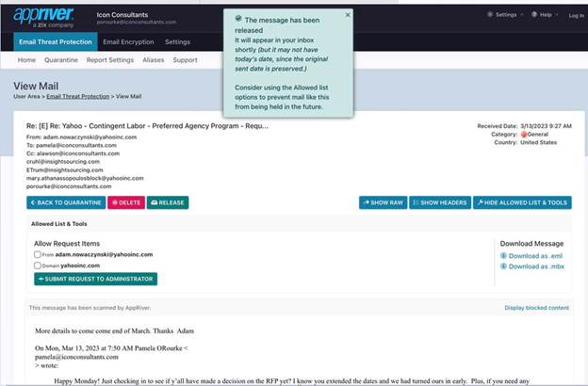Open the Settings tab in the navigation bar
Viewport: 588px width, 386px height.
pyautogui.click(x=177, y=41)
